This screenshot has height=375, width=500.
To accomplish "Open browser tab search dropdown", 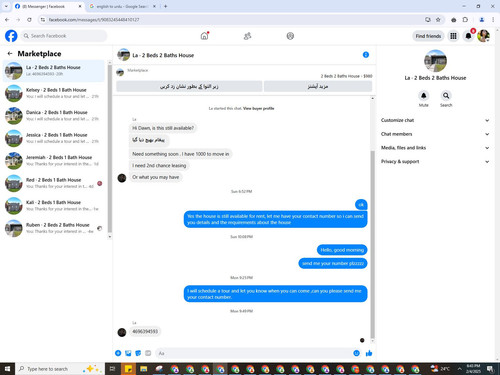I will pyautogui.click(x=6, y=6).
